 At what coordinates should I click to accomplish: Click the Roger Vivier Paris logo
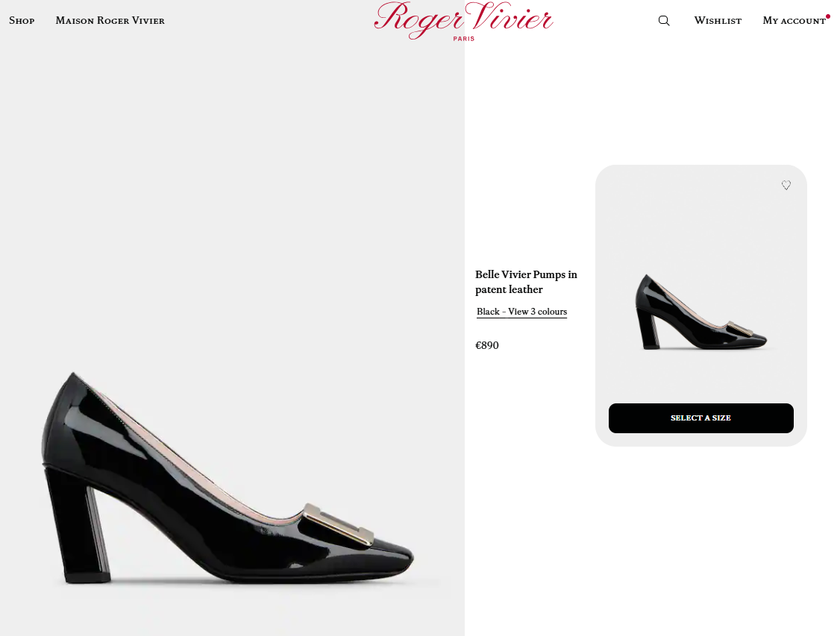coord(463,21)
